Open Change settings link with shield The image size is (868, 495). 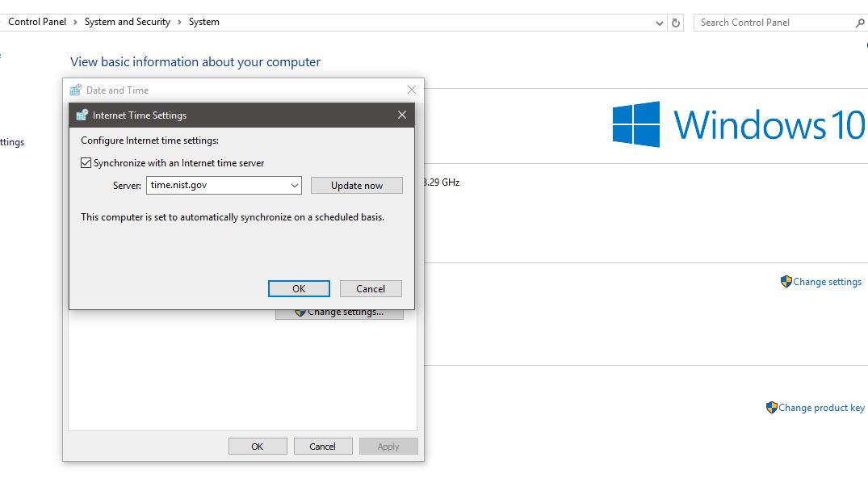[x=827, y=282]
